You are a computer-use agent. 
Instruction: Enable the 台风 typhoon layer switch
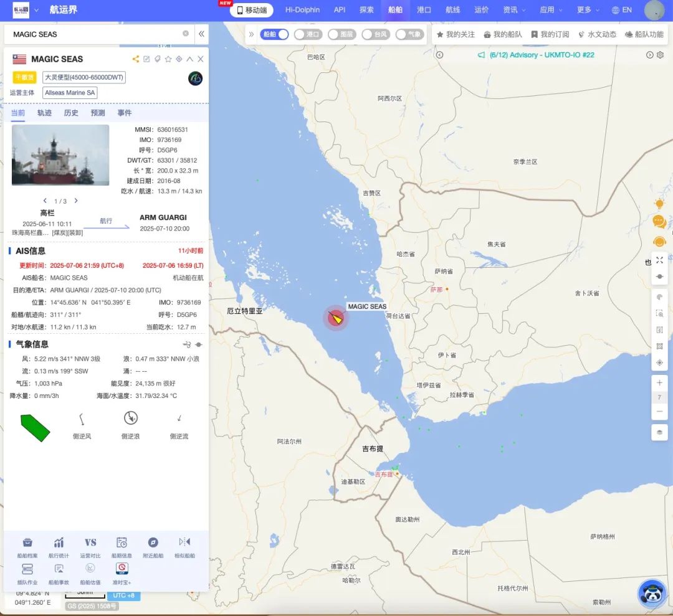click(376, 34)
